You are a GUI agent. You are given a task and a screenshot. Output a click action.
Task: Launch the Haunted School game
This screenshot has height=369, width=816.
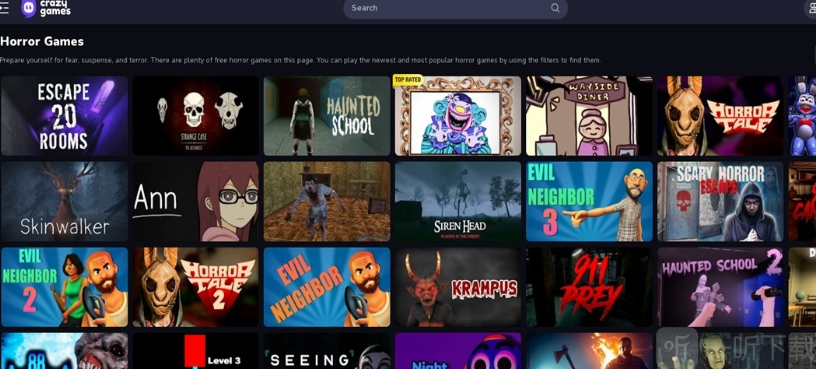pyautogui.click(x=326, y=116)
